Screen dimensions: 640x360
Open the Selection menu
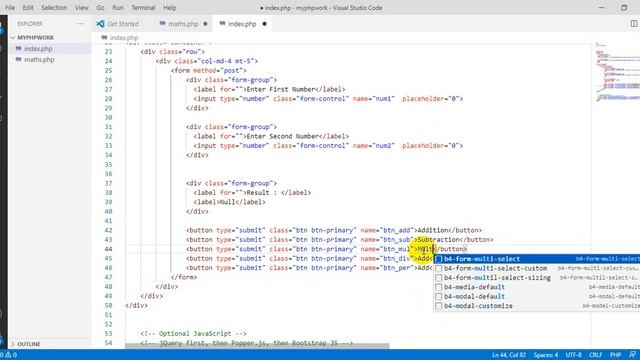coord(54,8)
